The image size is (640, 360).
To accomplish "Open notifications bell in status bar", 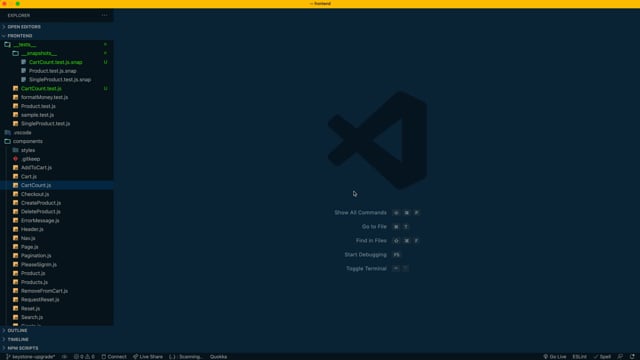I will click(x=632, y=357).
